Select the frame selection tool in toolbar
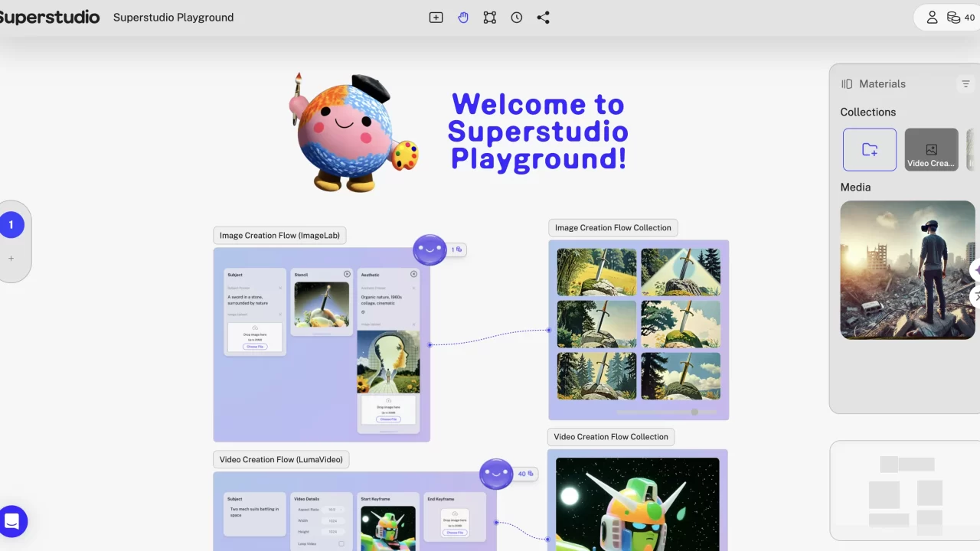The width and height of the screenshot is (980, 551). (x=490, y=18)
